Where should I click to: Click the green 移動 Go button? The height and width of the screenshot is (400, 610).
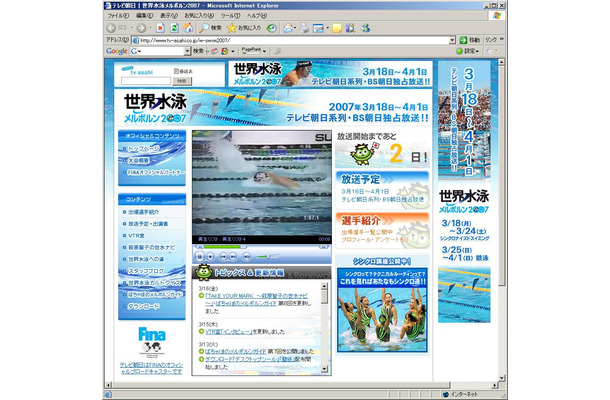[470, 40]
